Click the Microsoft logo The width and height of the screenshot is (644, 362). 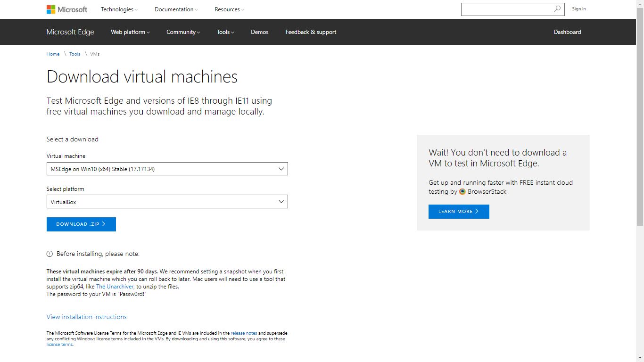pos(67,9)
